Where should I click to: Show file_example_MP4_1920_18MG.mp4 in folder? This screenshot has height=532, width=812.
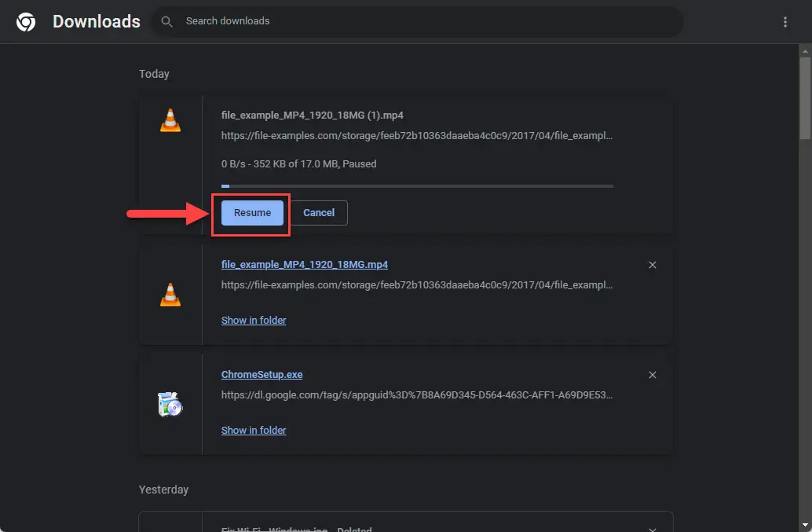pyautogui.click(x=254, y=321)
